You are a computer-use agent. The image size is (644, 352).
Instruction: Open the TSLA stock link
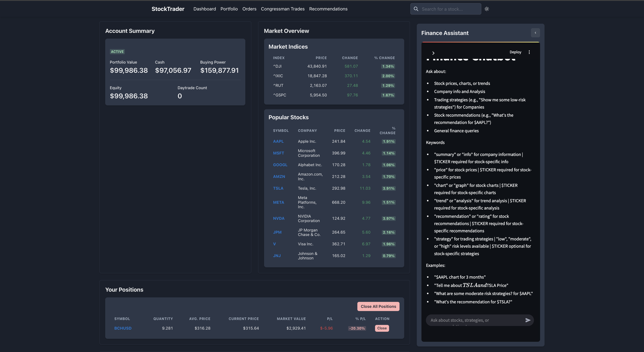[x=278, y=188]
